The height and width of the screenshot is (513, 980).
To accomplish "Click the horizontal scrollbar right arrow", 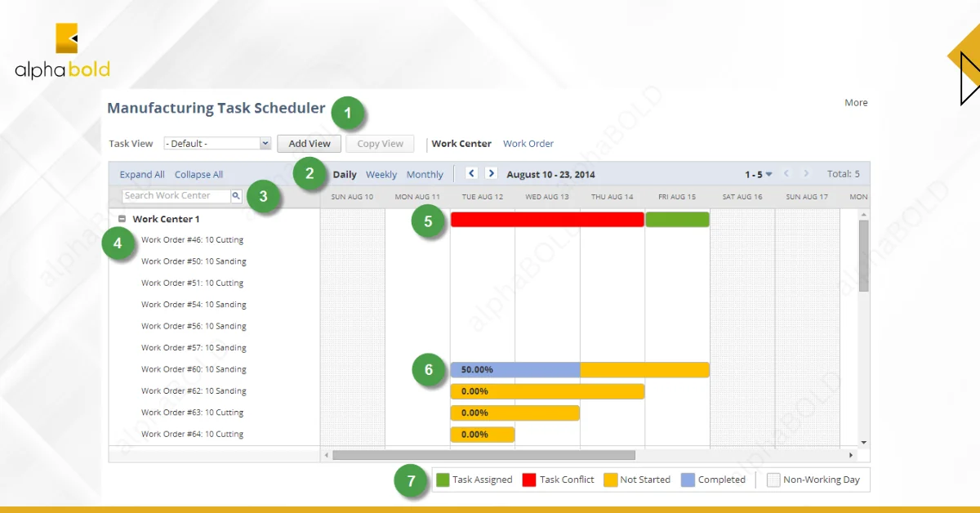I will [851, 455].
